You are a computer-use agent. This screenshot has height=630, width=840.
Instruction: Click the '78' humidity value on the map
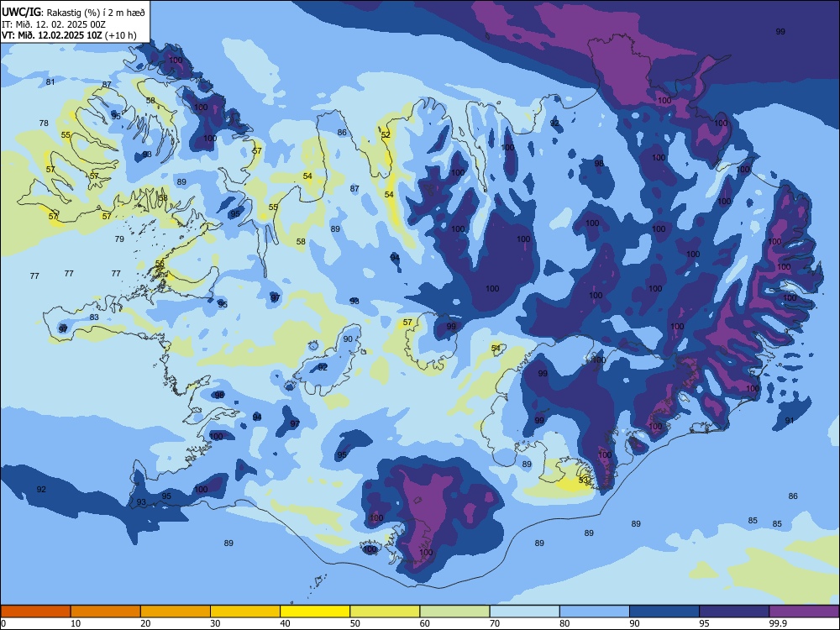(x=44, y=123)
